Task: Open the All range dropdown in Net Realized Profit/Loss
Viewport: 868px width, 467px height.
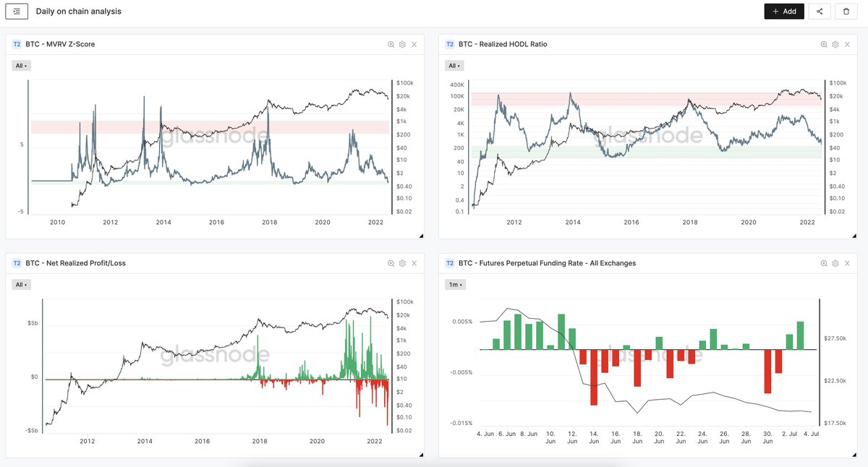Action: pyautogui.click(x=21, y=285)
